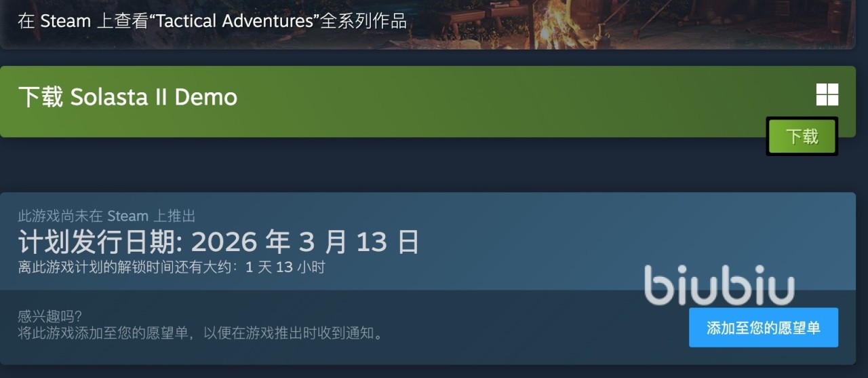Open the Tactical Adventures 全系列作品 franchise link
868x378 pixels.
tap(212, 21)
